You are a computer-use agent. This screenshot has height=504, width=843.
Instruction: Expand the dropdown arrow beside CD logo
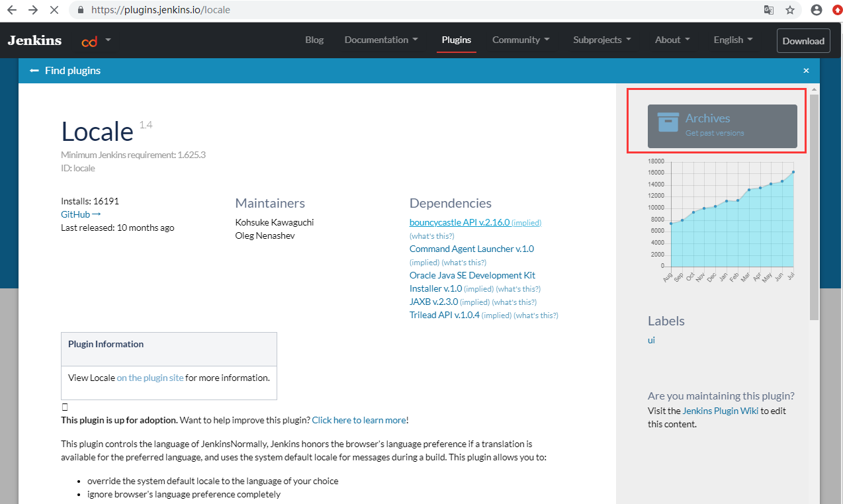[109, 40]
